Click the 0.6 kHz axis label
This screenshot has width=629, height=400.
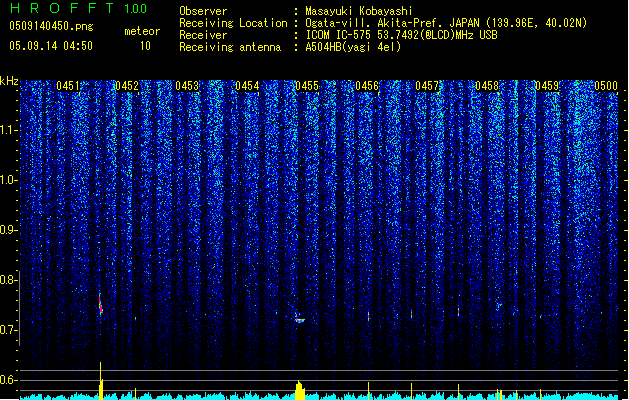[x=9, y=380]
